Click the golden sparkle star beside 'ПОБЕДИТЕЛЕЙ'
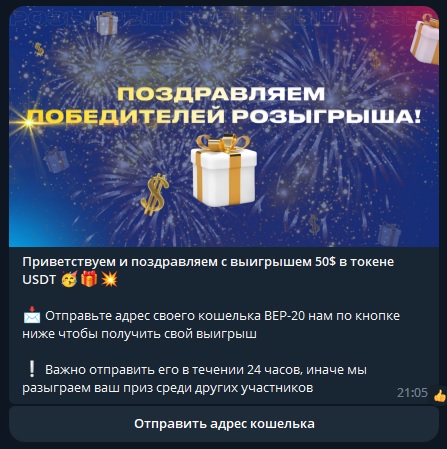 pos(28,123)
